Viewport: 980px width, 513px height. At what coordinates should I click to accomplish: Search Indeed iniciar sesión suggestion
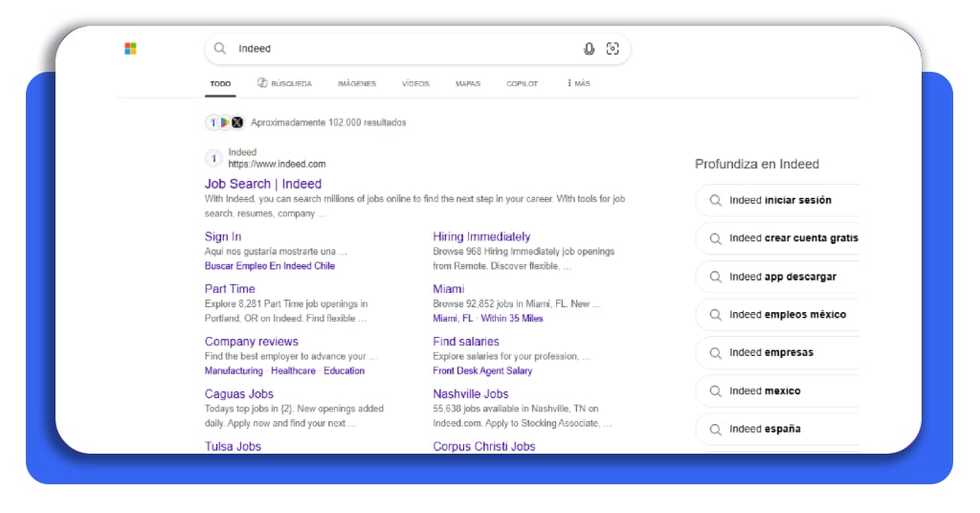tap(777, 200)
